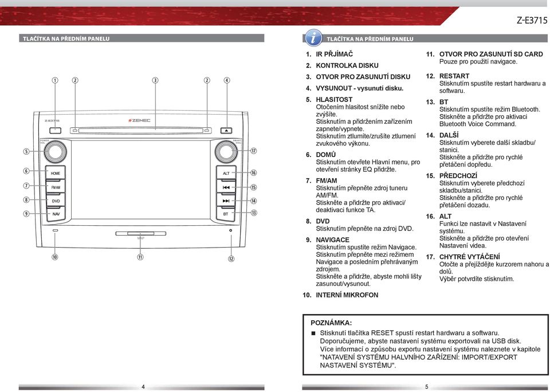This screenshot has width=550, height=392.
Task: Click the 'CHYTRÉ VYTÁČENÍ' heading
Action: tap(470, 257)
